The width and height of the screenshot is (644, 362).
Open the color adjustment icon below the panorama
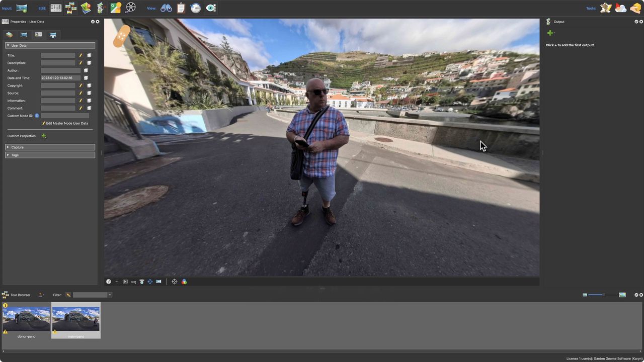click(184, 282)
